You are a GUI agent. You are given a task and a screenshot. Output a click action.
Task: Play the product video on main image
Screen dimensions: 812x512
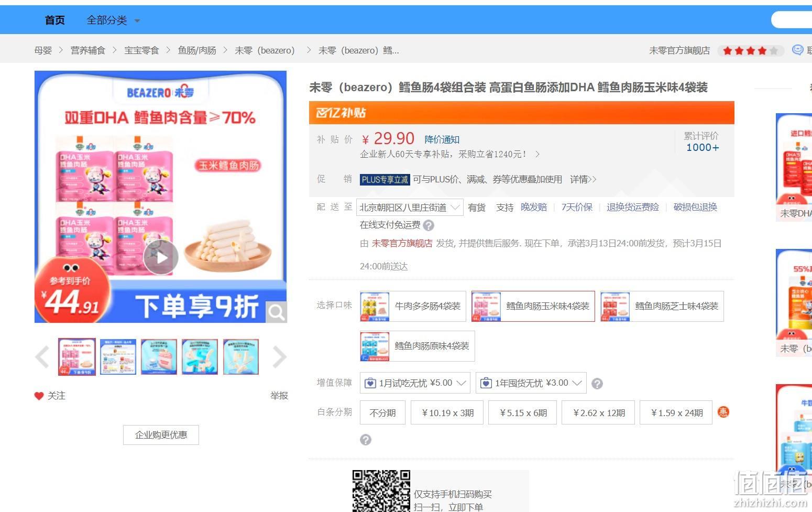[161, 257]
